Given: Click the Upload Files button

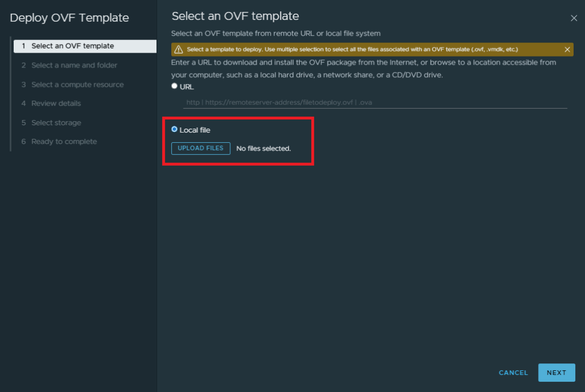Looking at the screenshot, I should [x=201, y=149].
